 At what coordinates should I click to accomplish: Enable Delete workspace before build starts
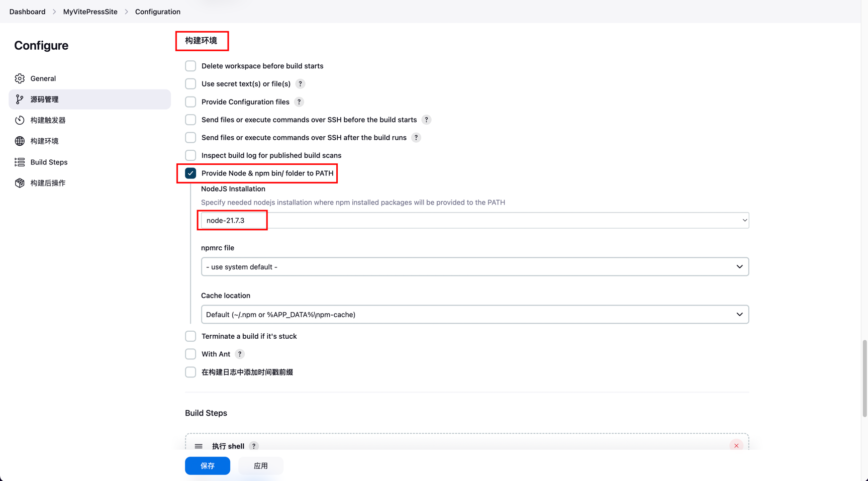click(x=190, y=66)
